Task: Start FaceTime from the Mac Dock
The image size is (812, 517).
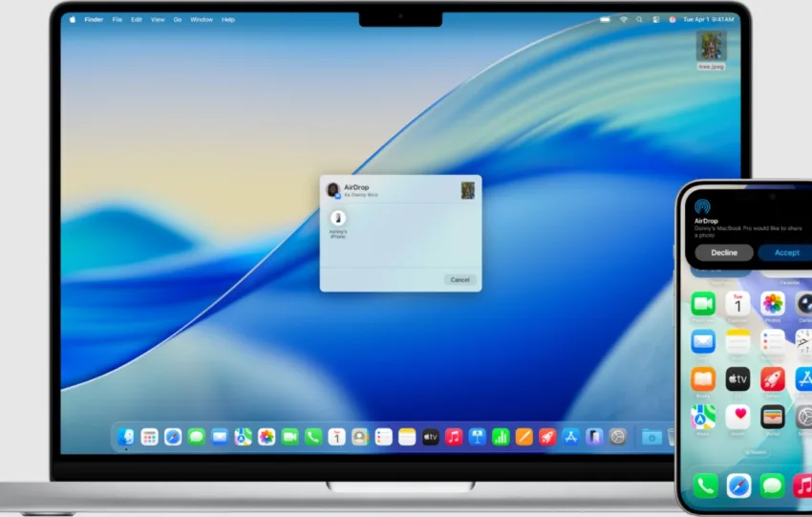Action: (x=290, y=437)
